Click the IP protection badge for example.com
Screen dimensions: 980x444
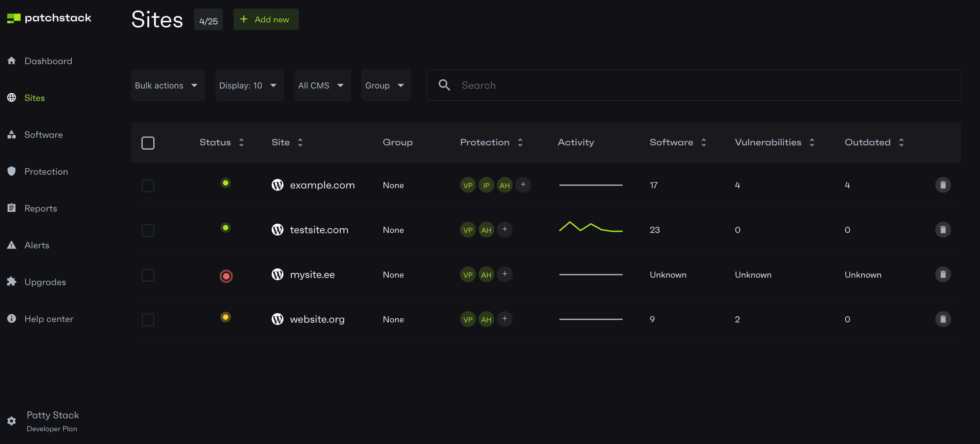point(486,185)
